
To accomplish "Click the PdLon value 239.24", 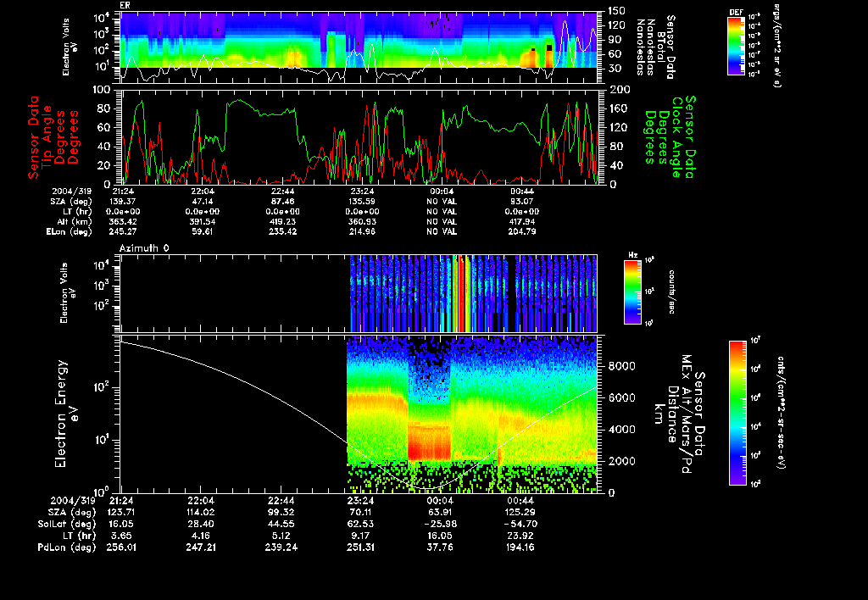I will point(281,547).
